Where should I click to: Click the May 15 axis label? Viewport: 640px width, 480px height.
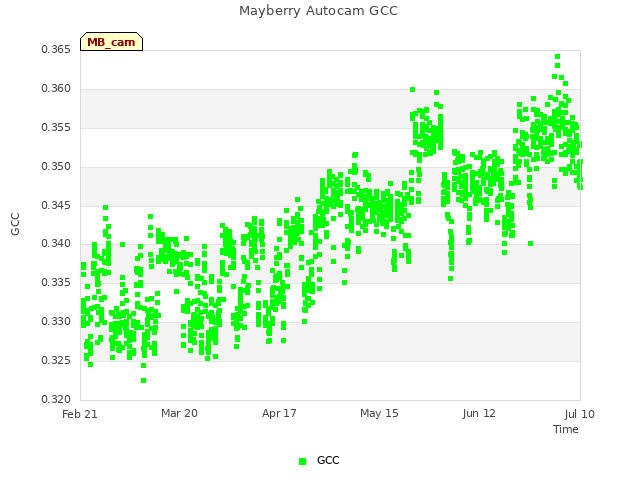pos(379,413)
